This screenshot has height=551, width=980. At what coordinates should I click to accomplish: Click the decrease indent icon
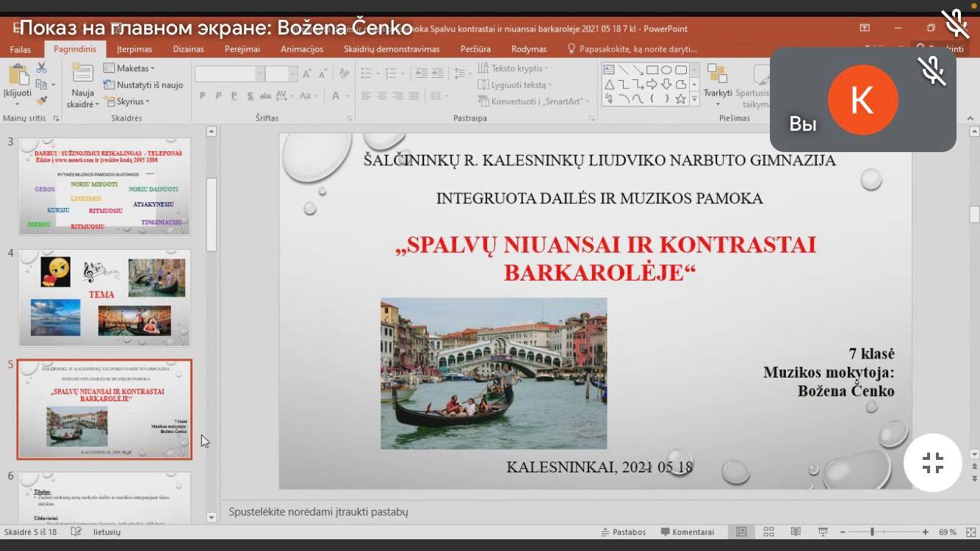tap(421, 73)
